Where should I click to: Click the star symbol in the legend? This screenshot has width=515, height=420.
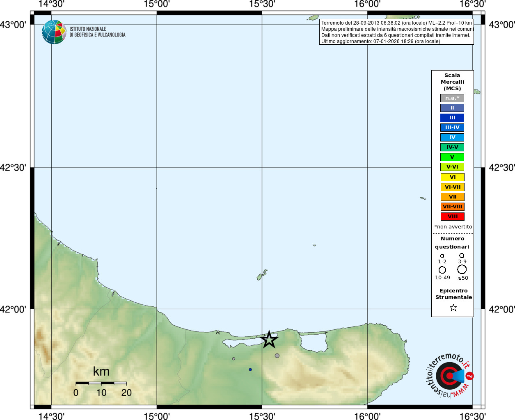[x=453, y=308]
